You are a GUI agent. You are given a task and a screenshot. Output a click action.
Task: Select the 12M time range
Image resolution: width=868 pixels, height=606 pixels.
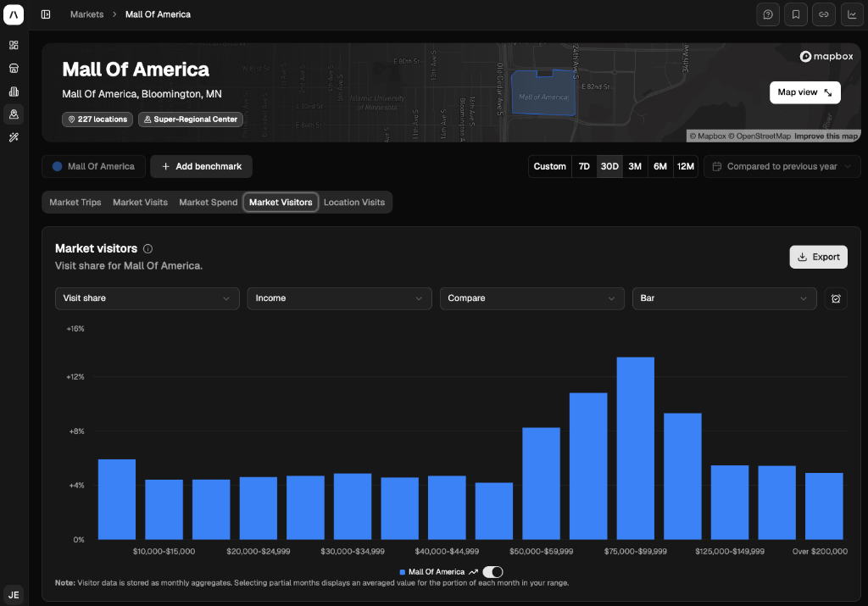tap(685, 167)
